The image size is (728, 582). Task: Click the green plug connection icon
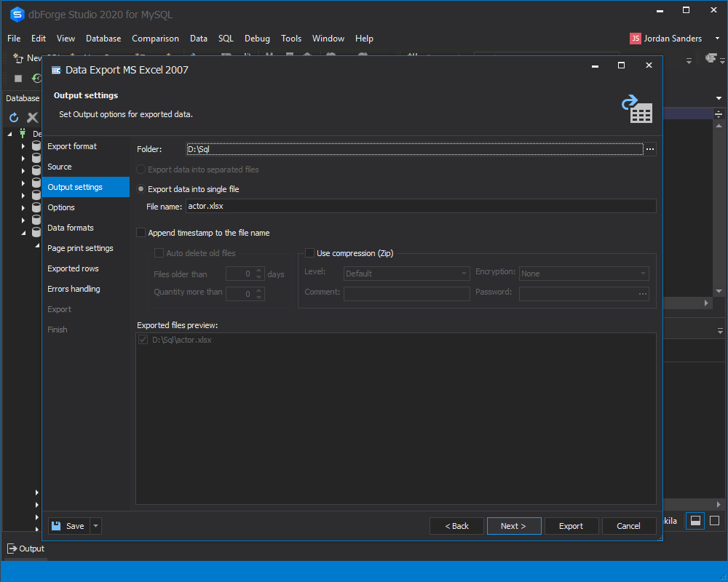23,134
